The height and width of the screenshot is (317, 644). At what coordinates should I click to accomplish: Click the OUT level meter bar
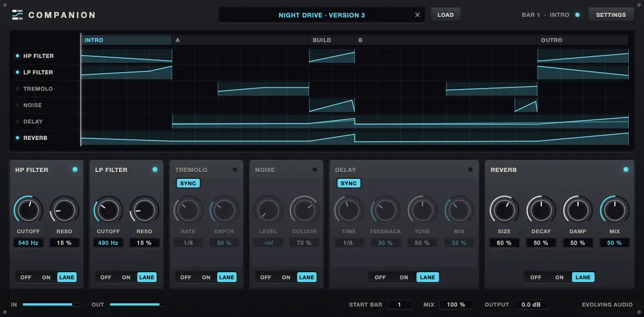click(x=137, y=304)
